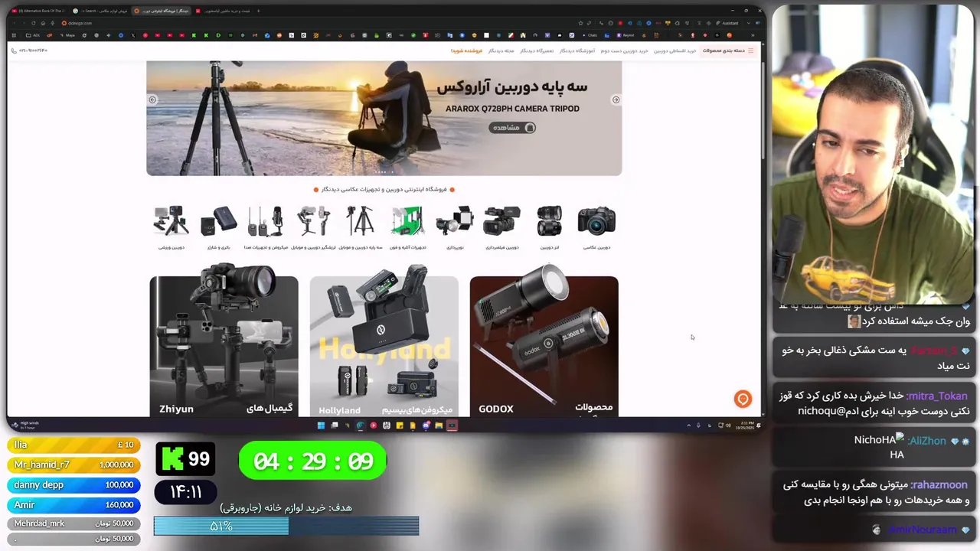Click the green 04:29:09 countdown timer
This screenshot has height=551, width=980.
[x=312, y=461]
